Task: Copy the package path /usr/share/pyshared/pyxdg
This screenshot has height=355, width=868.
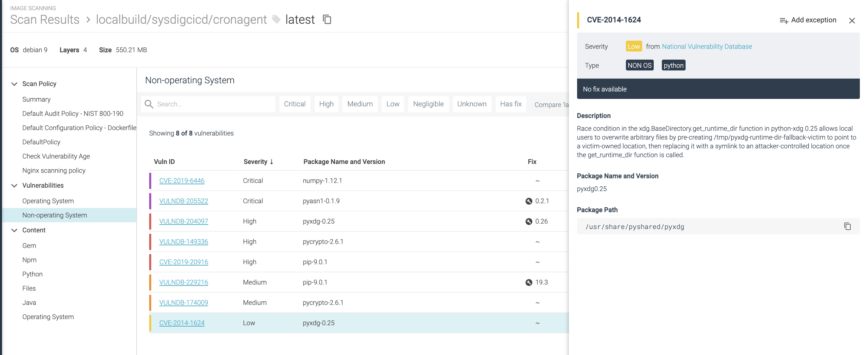Action: [847, 226]
